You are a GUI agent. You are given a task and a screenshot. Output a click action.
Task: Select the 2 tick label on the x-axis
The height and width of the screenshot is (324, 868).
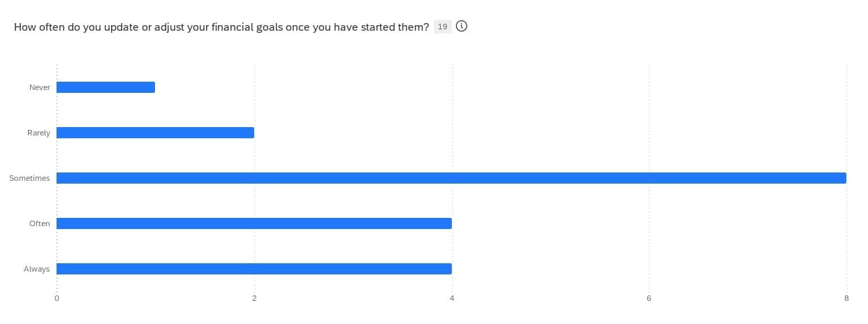click(254, 299)
